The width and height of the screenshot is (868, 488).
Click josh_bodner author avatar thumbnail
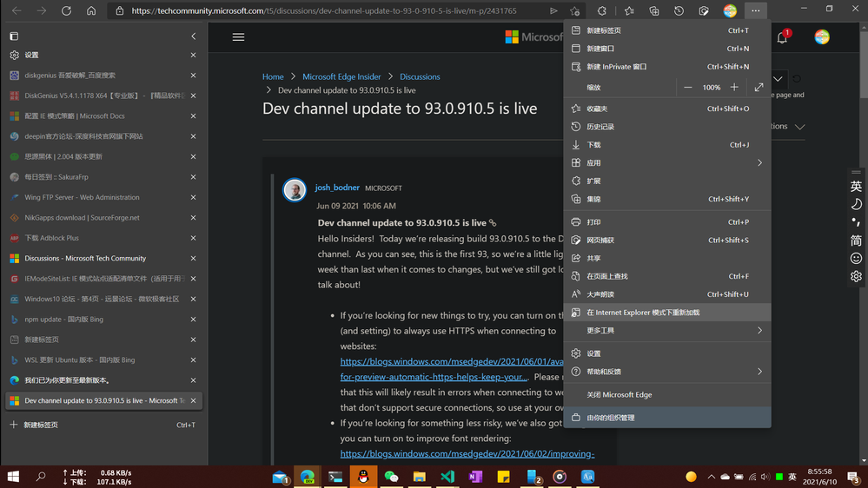click(x=295, y=190)
